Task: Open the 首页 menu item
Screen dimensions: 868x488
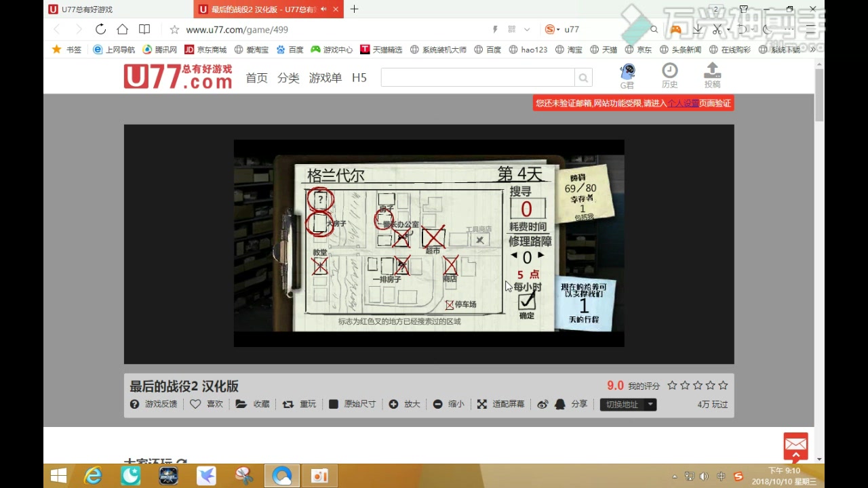Action: (256, 78)
